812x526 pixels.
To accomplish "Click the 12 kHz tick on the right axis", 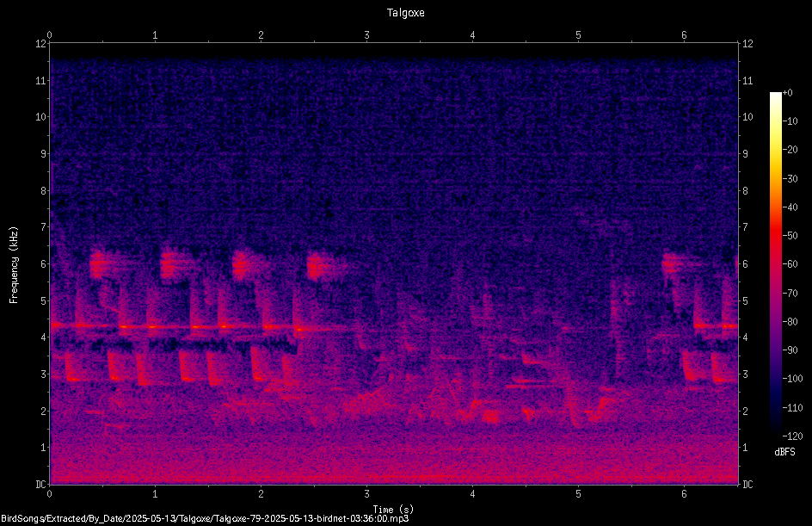I will (x=747, y=44).
